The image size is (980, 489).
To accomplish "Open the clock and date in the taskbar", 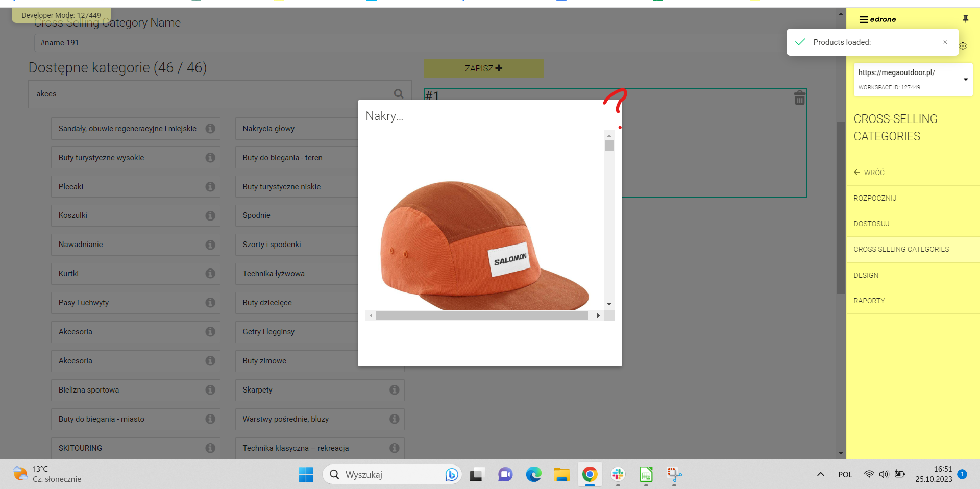I will point(934,474).
